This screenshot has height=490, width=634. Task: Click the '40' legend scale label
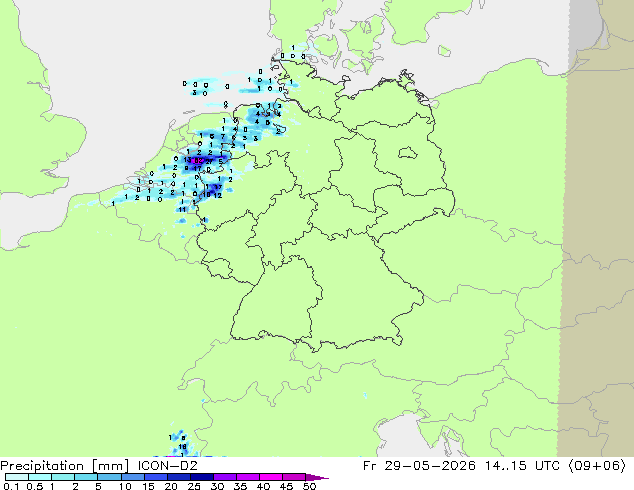(263, 486)
